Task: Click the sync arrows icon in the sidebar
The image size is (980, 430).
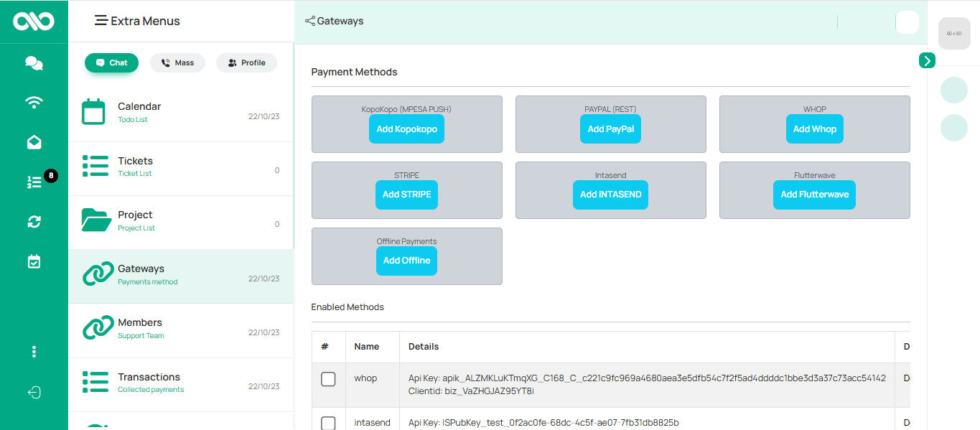Action: click(33, 222)
